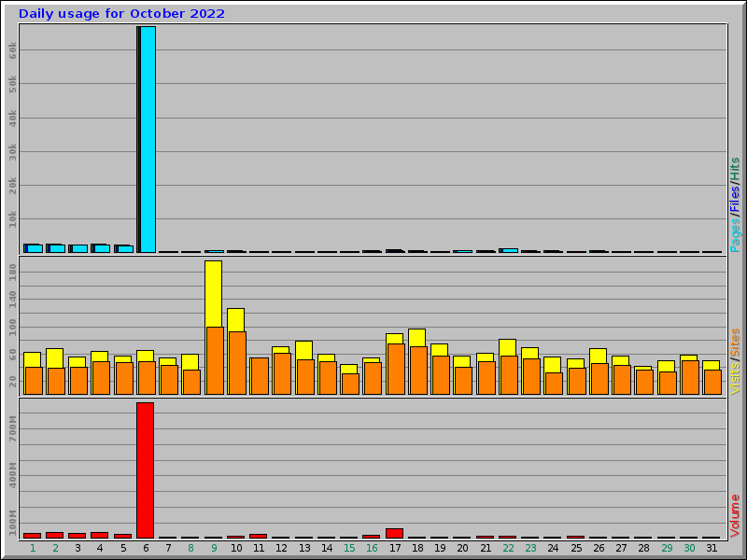Image resolution: width=747 pixels, height=560 pixels.
Task: Click the tall red Volume bar for day 6
Action: coord(146,470)
